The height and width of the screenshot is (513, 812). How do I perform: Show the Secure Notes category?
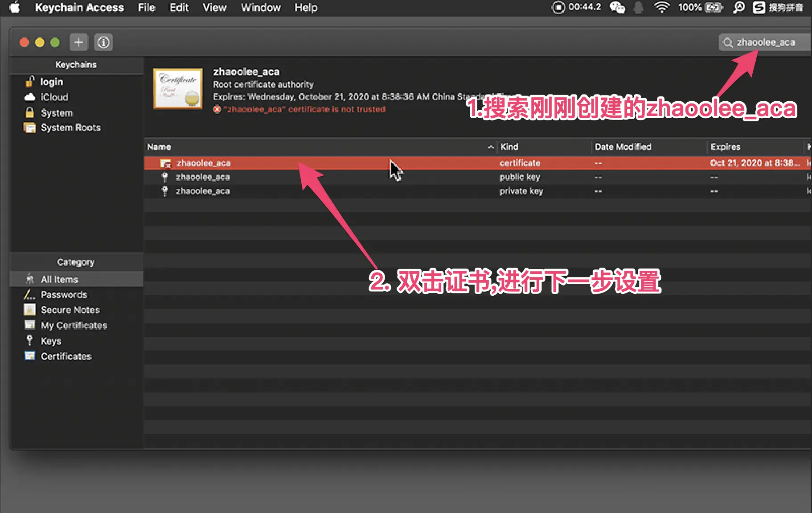pyautogui.click(x=70, y=310)
